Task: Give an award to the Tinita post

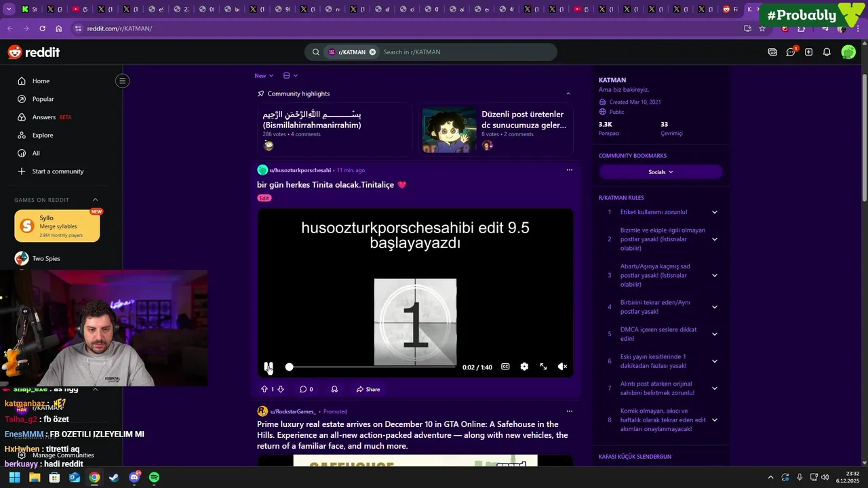Action: pos(334,389)
